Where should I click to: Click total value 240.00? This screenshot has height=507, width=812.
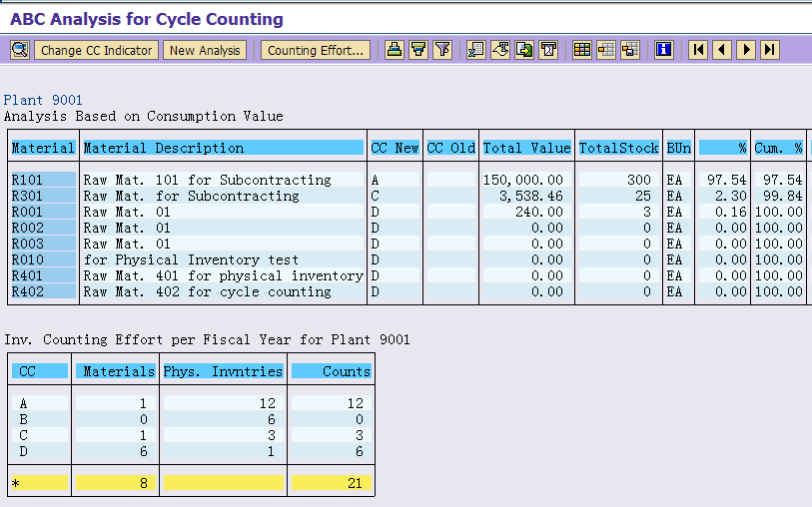point(539,212)
